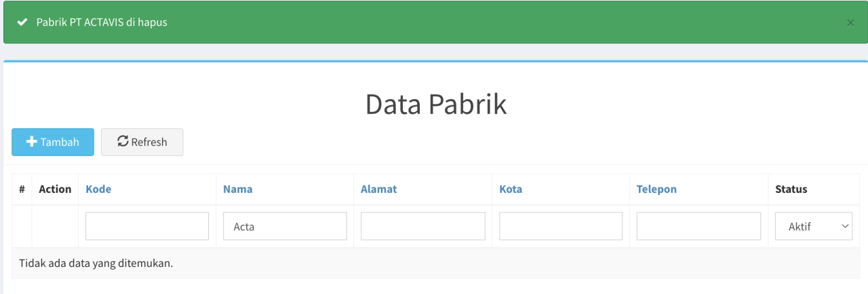
Task: Click the "Tidak ada data yang ditemukan" row
Action: point(96,263)
